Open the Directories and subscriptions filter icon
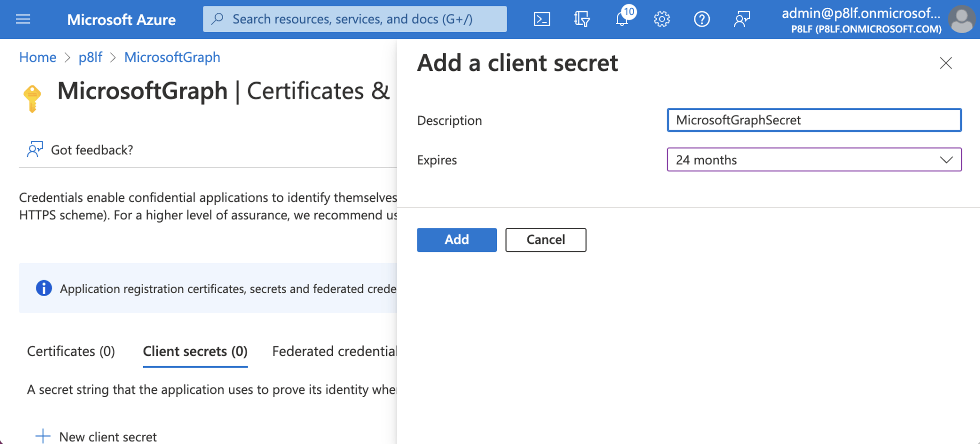980x444 pixels. (x=582, y=20)
